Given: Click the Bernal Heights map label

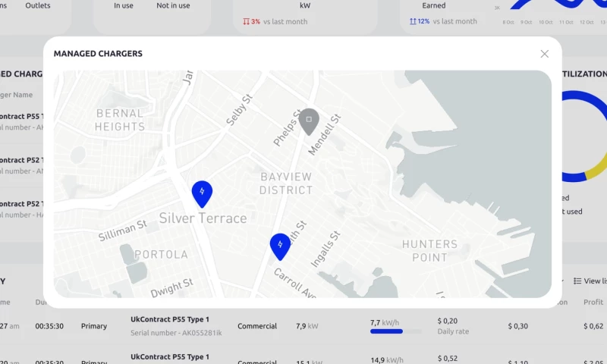Looking at the screenshot, I should click(x=120, y=120).
